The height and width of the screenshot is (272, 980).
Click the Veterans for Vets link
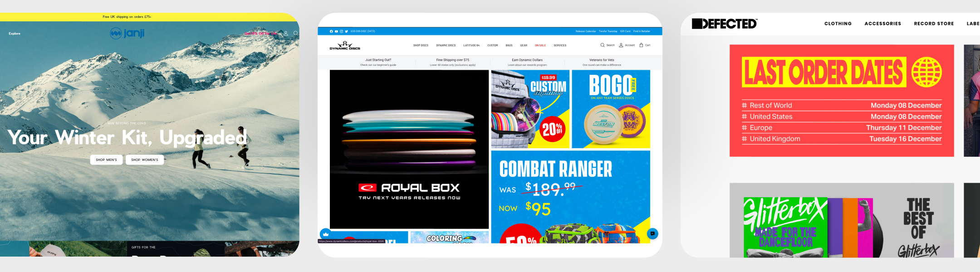coord(602,62)
